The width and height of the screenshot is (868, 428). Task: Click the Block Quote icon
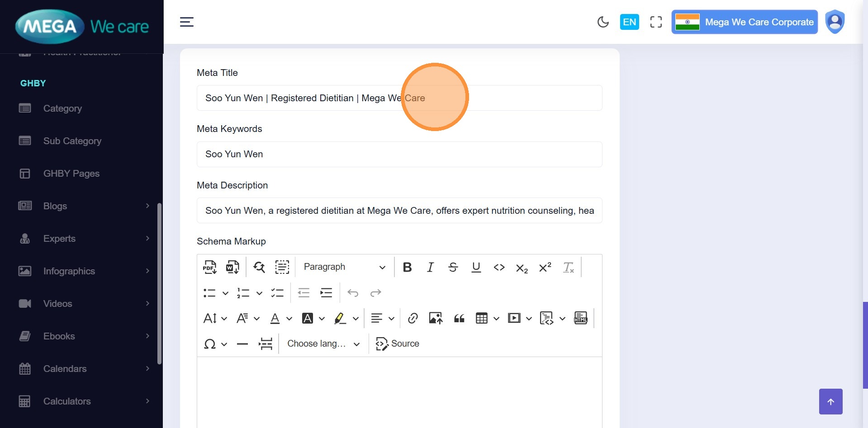coord(459,318)
